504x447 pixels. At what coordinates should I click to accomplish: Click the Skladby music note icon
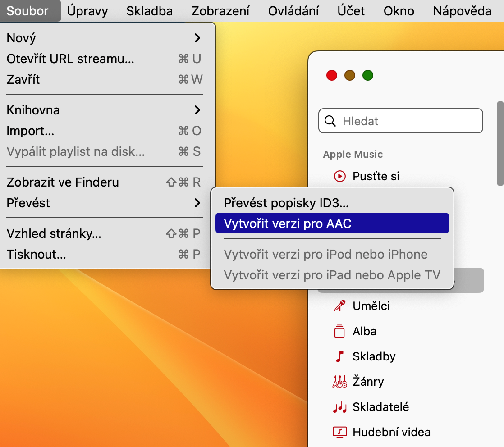[x=339, y=356]
